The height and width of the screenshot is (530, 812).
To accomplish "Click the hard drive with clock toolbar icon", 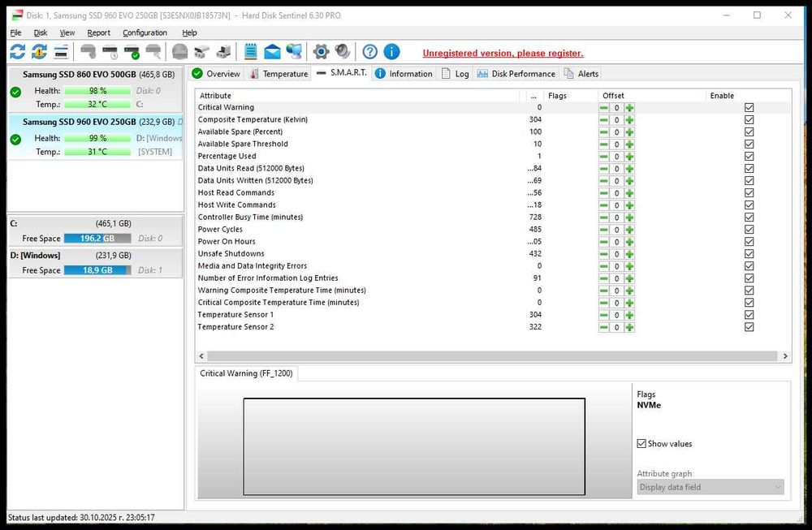I will click(x=110, y=52).
